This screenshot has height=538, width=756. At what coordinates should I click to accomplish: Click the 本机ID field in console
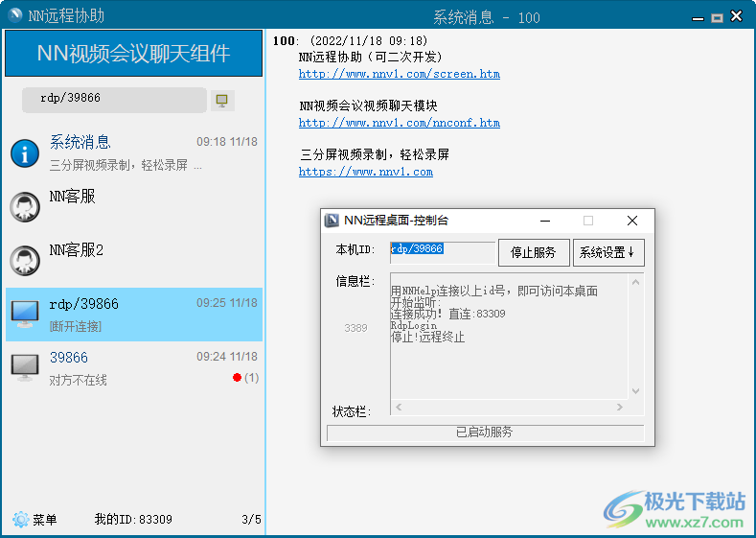pos(443,252)
